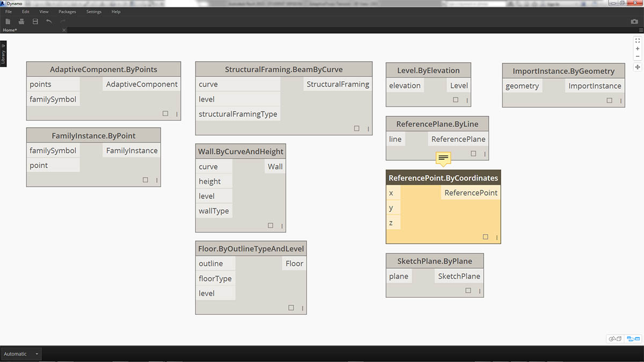Click the Save icon in toolbar
Viewport: 644px width, 362px height.
tap(35, 21)
